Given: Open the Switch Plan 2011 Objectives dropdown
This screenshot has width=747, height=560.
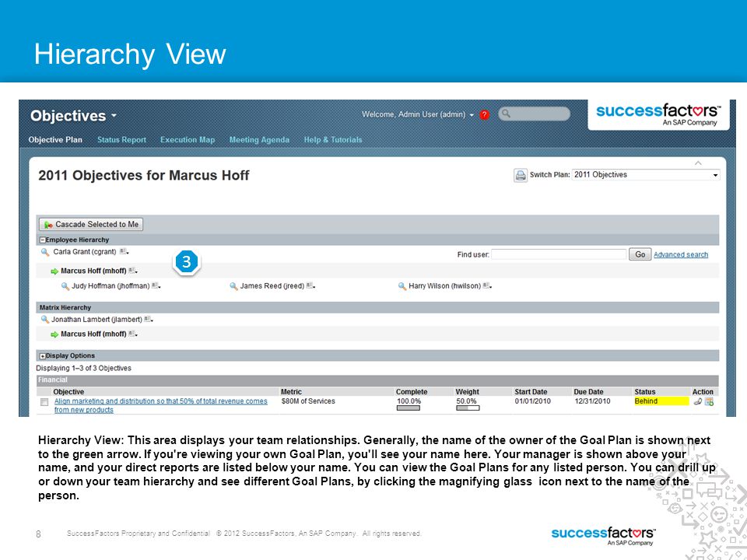Looking at the screenshot, I should pos(646,175).
